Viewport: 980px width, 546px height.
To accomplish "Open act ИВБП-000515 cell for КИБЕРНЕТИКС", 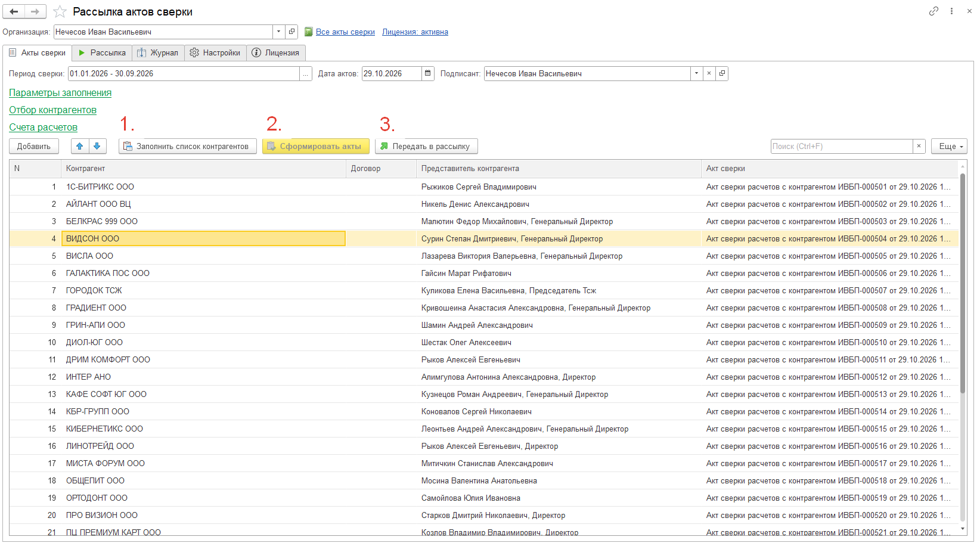I will click(830, 429).
